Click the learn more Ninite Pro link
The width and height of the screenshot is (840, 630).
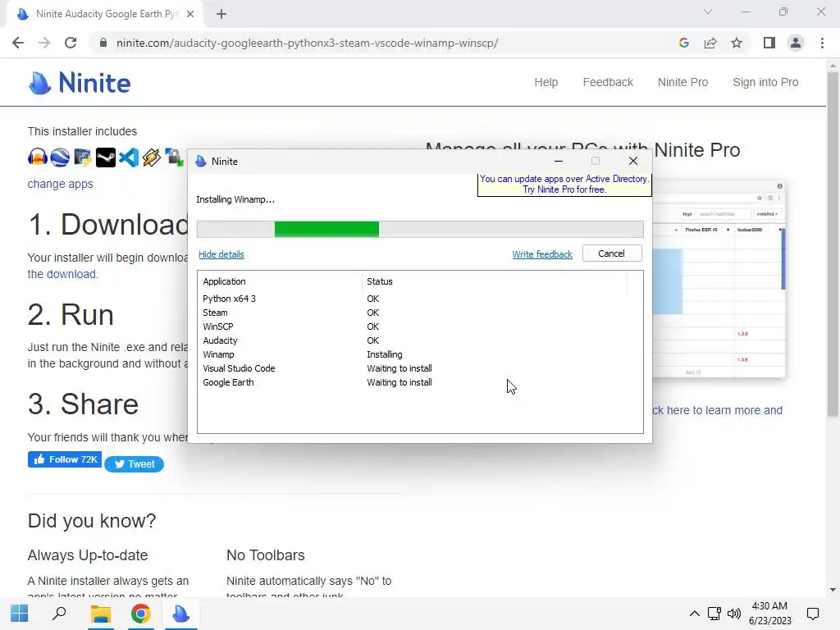718,410
